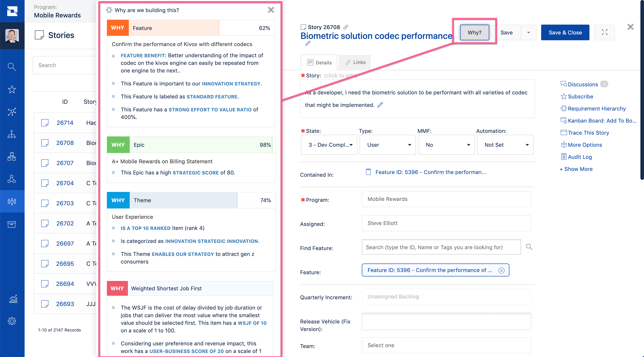Click the pencil edit icon under story title
644x357 pixels.
308,43
